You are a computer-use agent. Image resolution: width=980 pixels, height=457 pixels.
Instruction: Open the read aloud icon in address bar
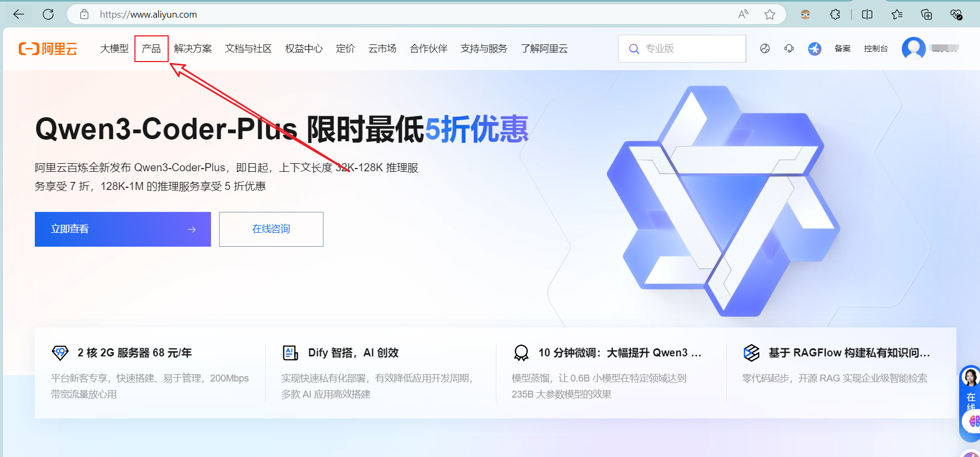743,14
